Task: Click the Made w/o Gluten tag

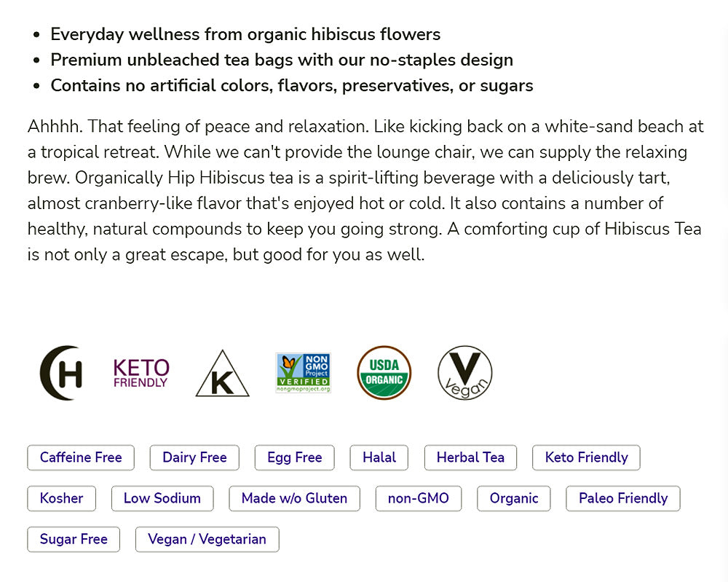Action: (294, 498)
